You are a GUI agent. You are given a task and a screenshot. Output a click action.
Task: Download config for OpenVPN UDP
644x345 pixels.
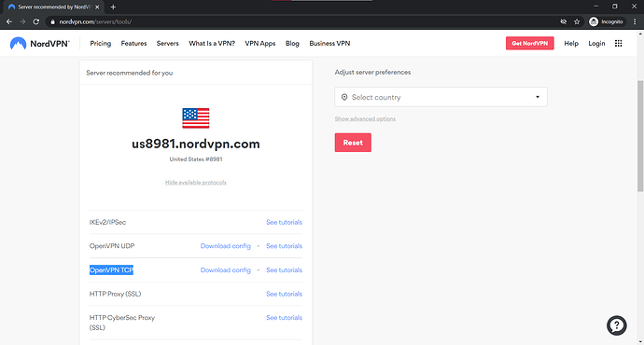(x=226, y=246)
